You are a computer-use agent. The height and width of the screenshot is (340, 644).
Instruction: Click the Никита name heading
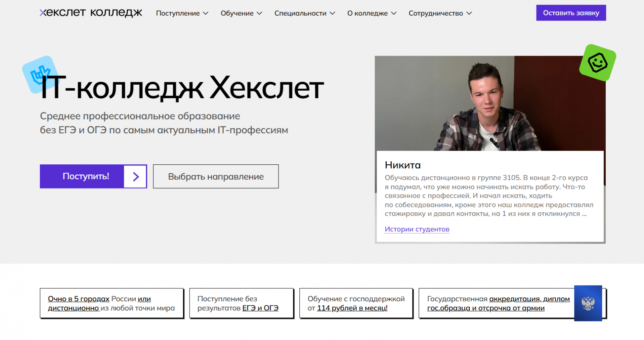(x=402, y=165)
